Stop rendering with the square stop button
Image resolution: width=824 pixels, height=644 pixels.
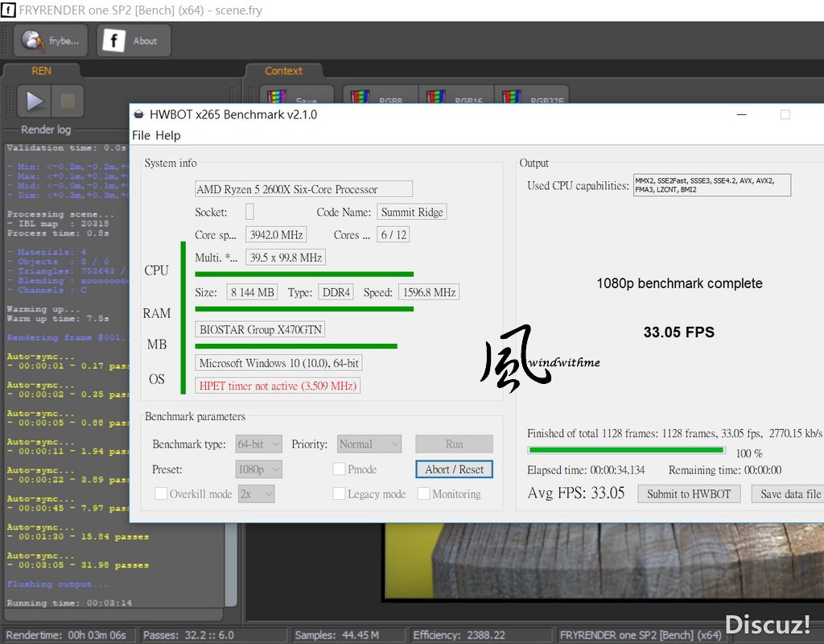pos(68,101)
